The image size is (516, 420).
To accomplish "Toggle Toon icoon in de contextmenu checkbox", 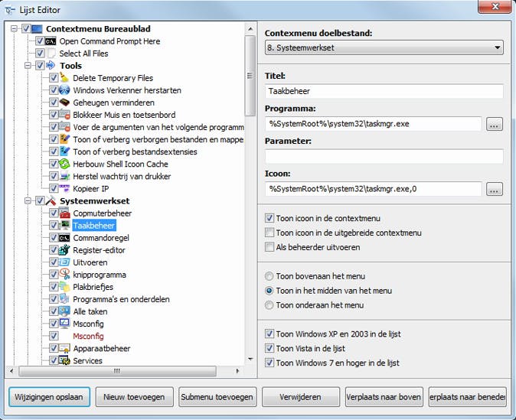I will click(x=269, y=218).
